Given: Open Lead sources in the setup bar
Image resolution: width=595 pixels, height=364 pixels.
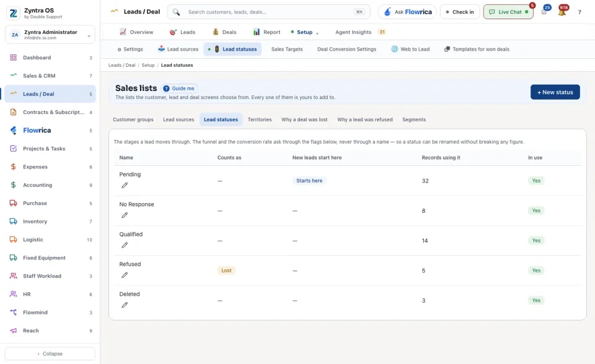Looking at the screenshot, I should (178, 50).
